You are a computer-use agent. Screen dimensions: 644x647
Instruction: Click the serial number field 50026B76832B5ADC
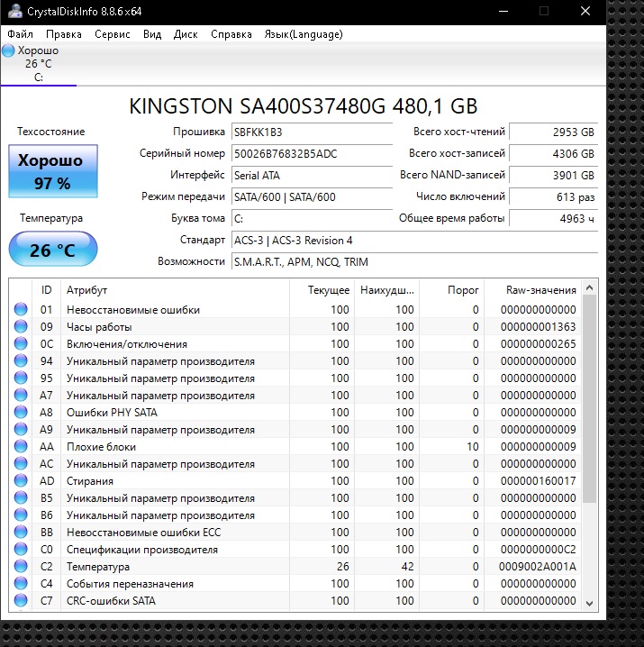pyautogui.click(x=312, y=154)
